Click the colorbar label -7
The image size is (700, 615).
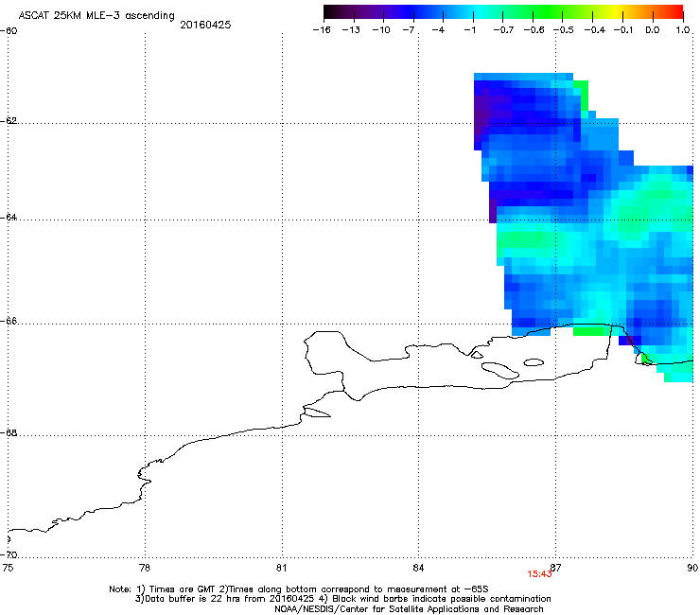(409, 30)
